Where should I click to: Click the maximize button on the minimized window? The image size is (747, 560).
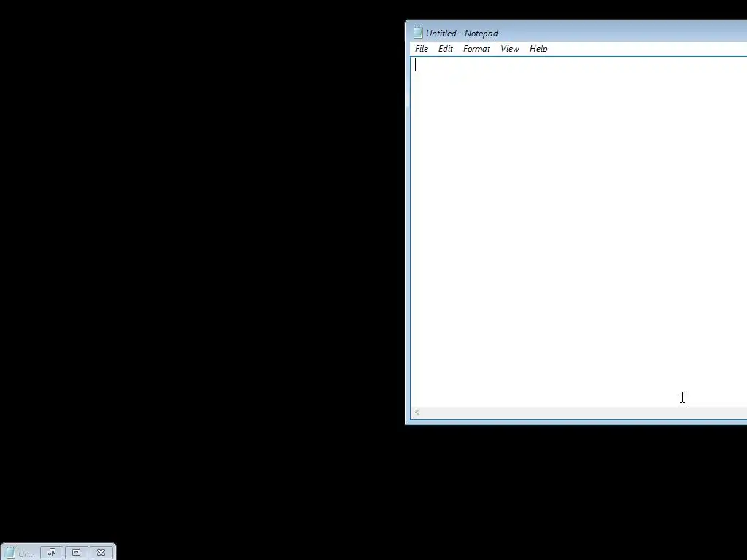click(76, 553)
